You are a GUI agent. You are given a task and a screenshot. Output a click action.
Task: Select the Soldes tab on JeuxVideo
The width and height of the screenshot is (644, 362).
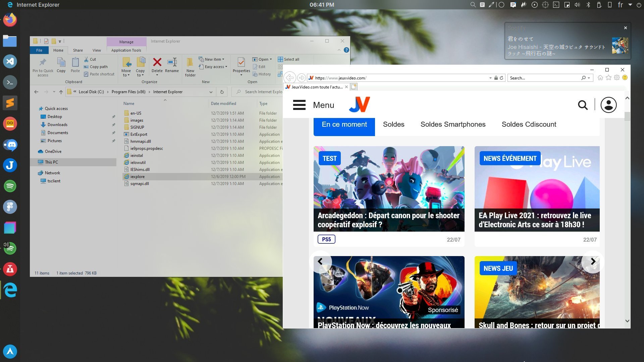point(393,124)
